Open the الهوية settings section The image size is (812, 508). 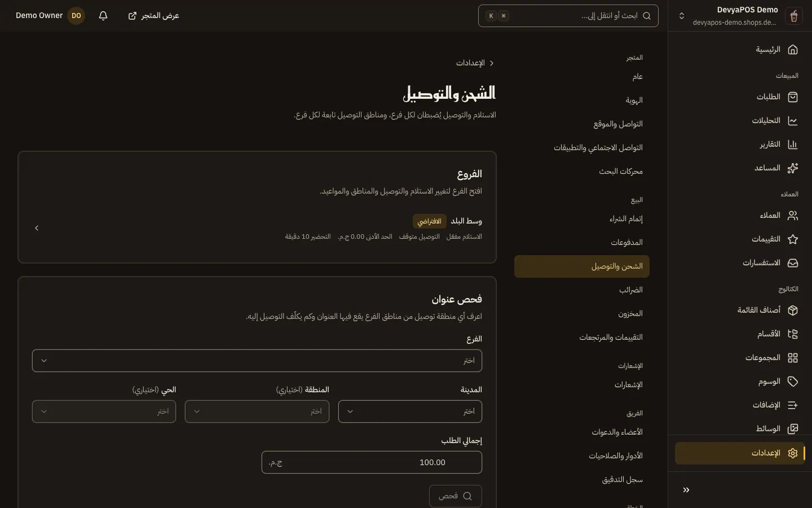tap(582, 100)
